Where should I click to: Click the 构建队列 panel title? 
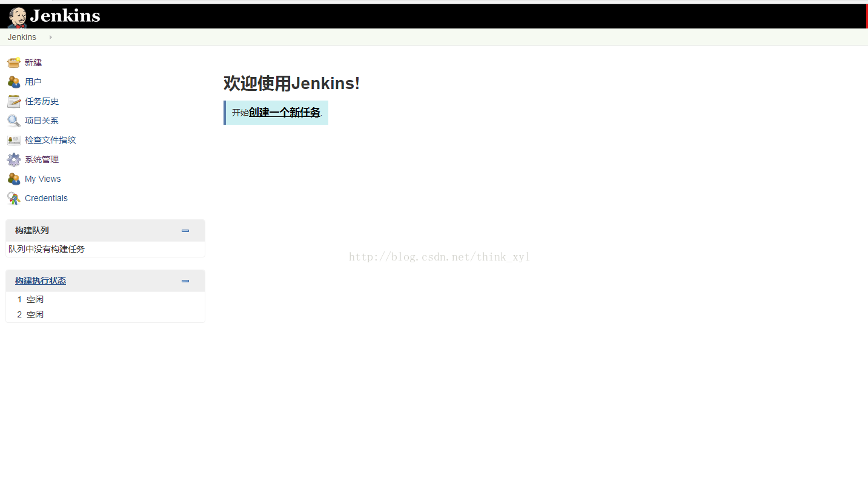(x=32, y=230)
